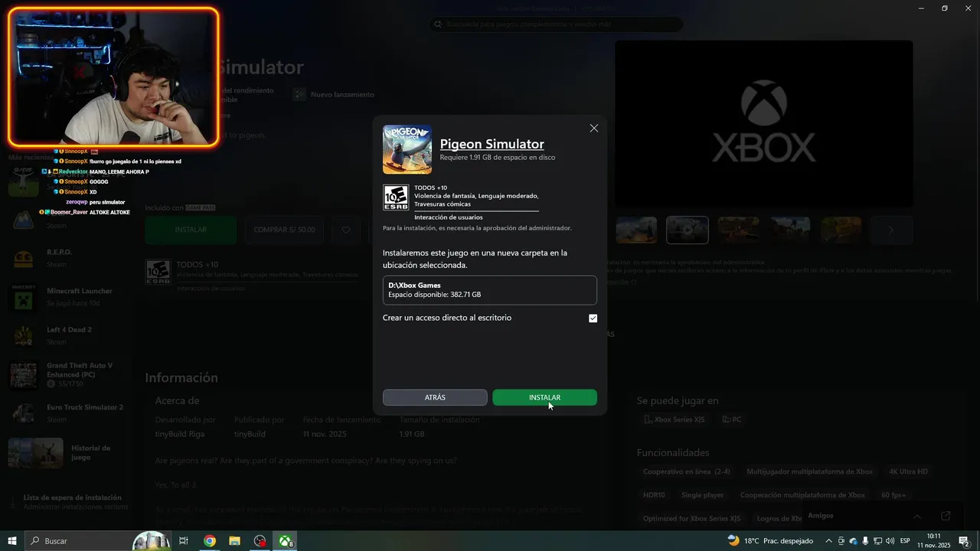Select the video thumbnail with play icon

688,230
